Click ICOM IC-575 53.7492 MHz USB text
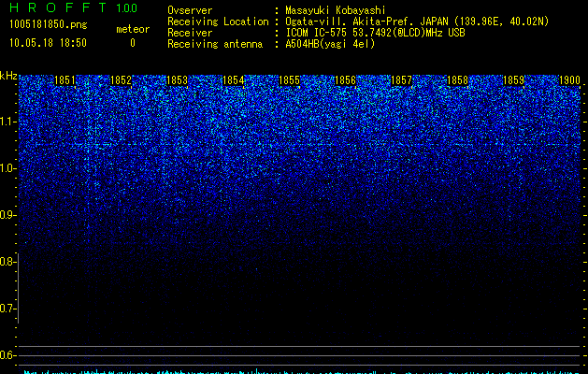The width and height of the screenshot is (588, 374). click(376, 33)
